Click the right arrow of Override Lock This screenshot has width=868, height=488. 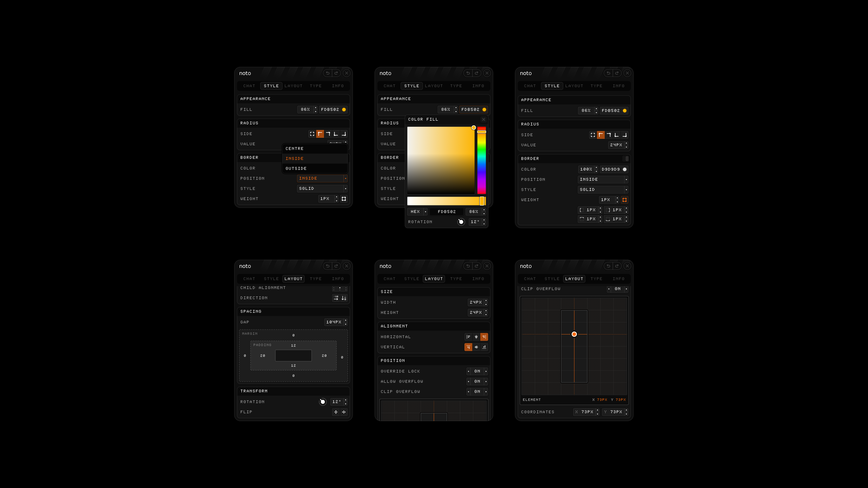point(486,371)
